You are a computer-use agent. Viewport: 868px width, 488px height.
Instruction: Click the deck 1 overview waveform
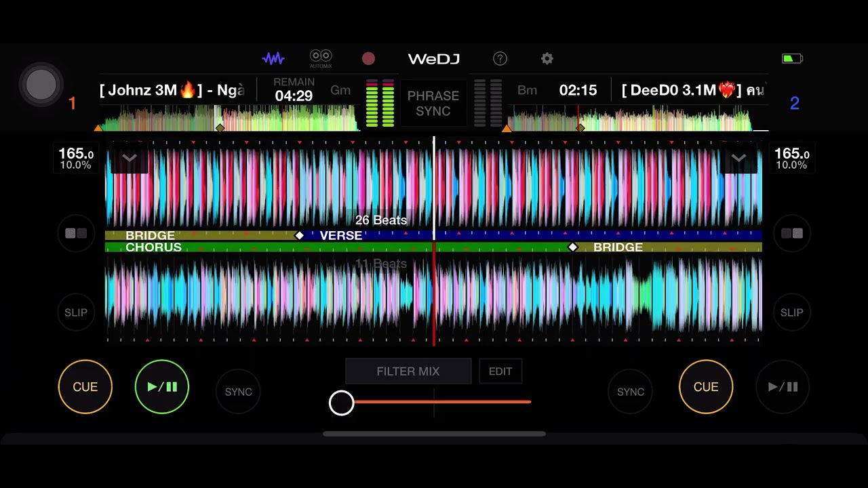(x=228, y=118)
